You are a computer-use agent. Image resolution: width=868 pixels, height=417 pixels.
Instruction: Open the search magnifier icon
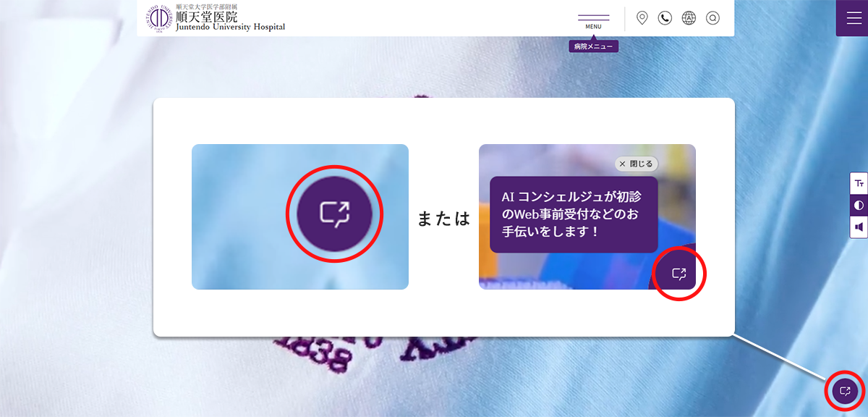click(712, 18)
